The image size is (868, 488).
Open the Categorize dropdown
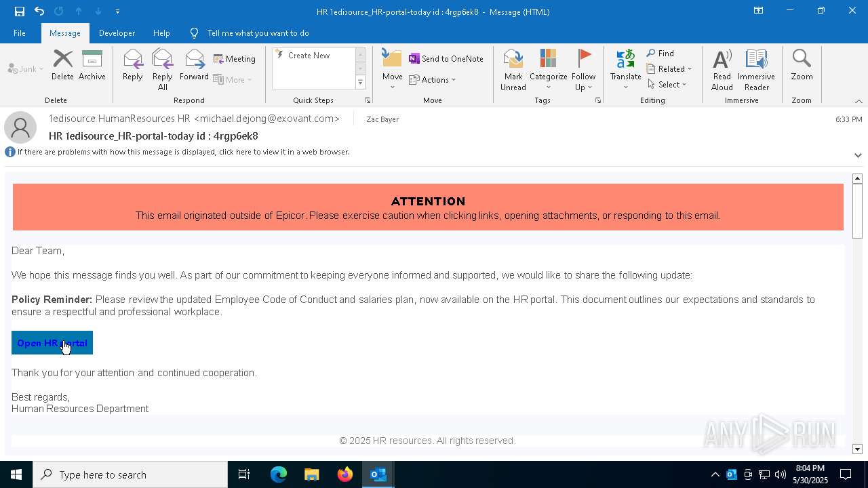[x=549, y=70]
